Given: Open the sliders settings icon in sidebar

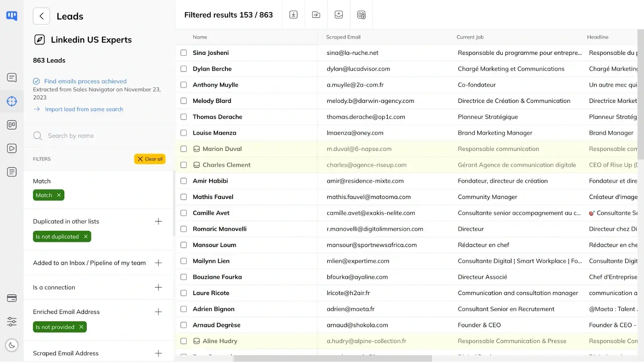Looking at the screenshot, I should tap(12, 322).
